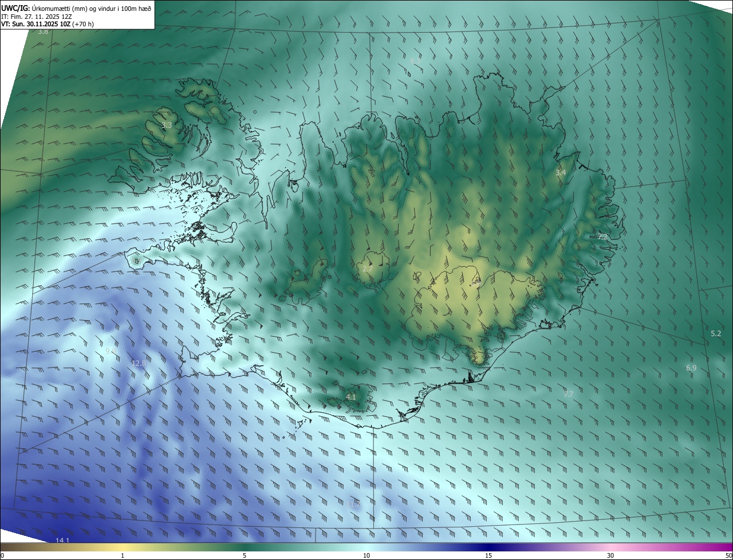Click the 3.3 value over the Westfjords
The image size is (733, 560).
167,125
